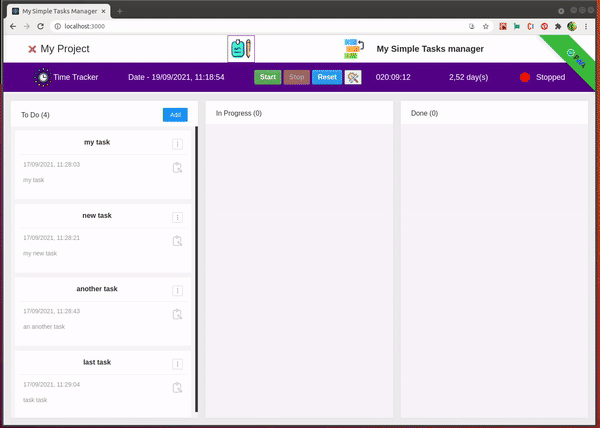
Task: Click the green flag extension icon
Action: point(517,26)
